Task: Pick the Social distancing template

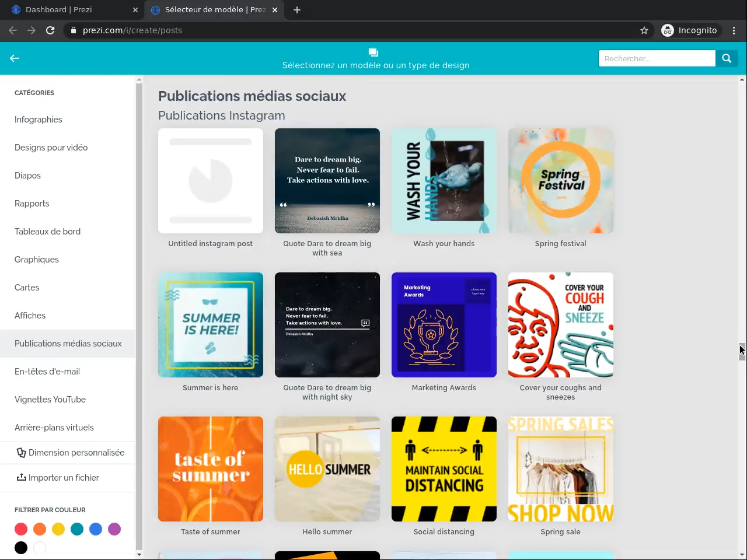Action: pos(444,469)
